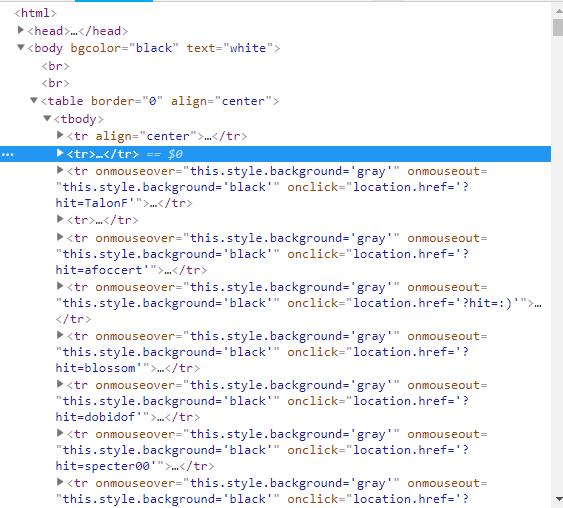Image resolution: width=563 pixels, height=508 pixels.
Task: Click the hit=afoccert text
Action: tap(99, 270)
